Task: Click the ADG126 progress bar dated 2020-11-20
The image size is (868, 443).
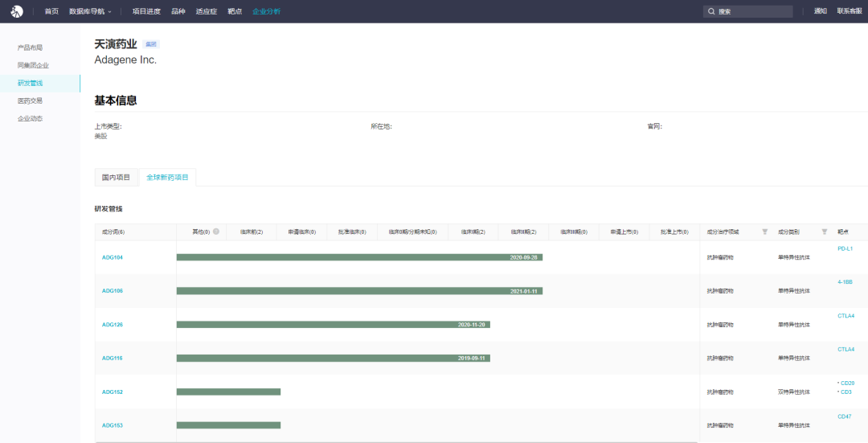Action: [334, 325]
